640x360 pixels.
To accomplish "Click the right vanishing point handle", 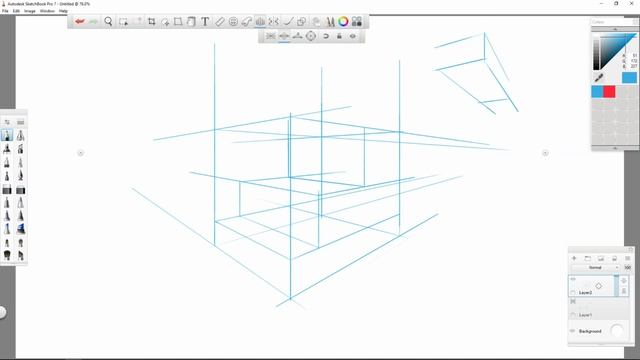I will click(x=545, y=153).
